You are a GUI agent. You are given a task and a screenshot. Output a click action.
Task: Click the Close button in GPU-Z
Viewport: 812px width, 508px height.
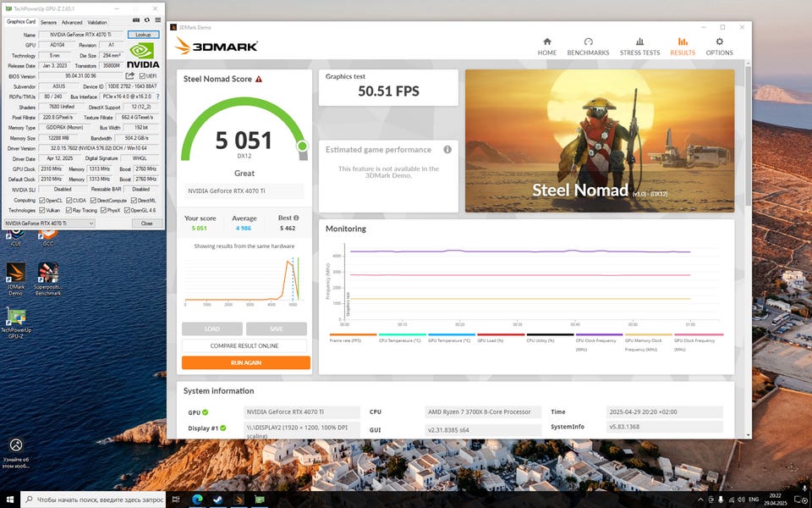(146, 223)
